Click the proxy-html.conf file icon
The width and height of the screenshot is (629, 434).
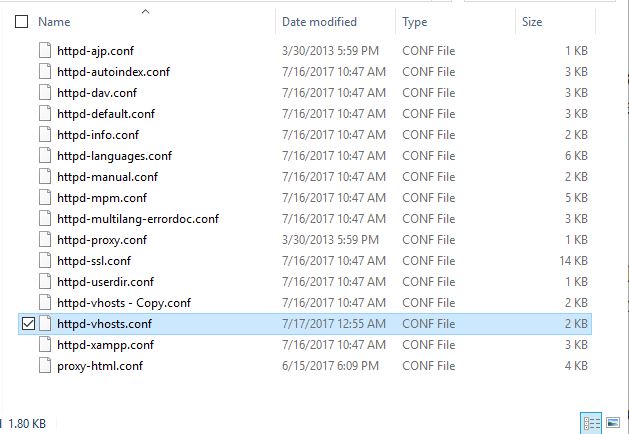(x=45, y=366)
